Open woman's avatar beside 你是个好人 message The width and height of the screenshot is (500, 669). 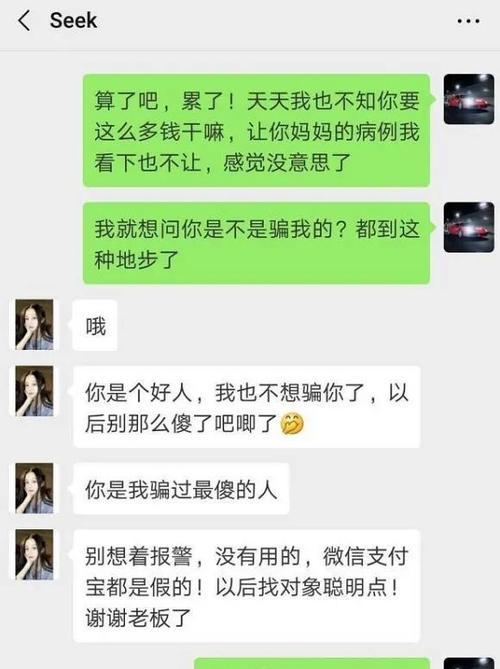pyautogui.click(x=35, y=391)
